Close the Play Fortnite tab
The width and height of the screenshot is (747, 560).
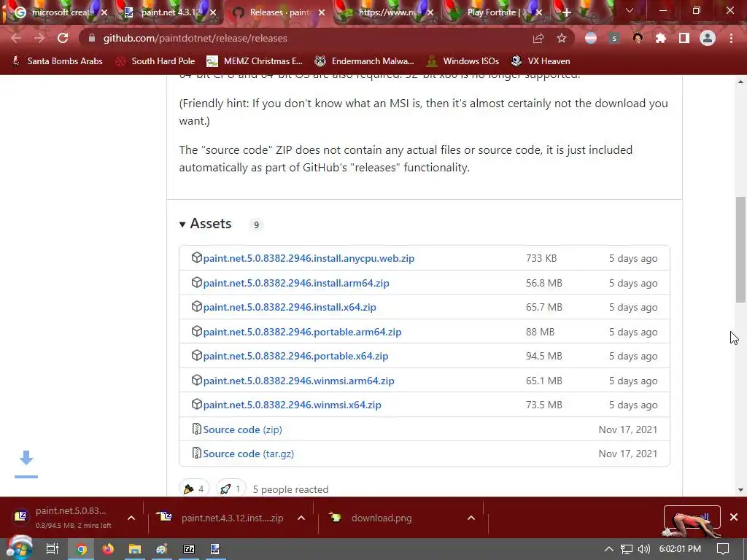click(x=539, y=12)
